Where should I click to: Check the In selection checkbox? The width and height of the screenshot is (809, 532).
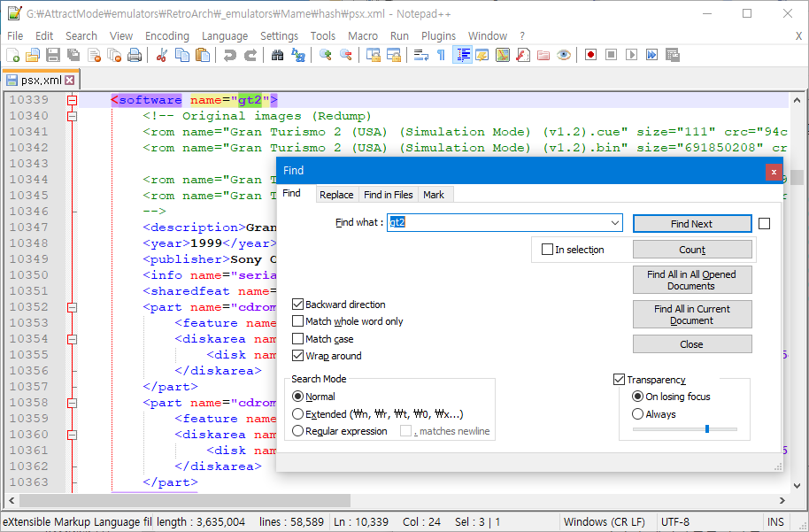click(x=547, y=250)
